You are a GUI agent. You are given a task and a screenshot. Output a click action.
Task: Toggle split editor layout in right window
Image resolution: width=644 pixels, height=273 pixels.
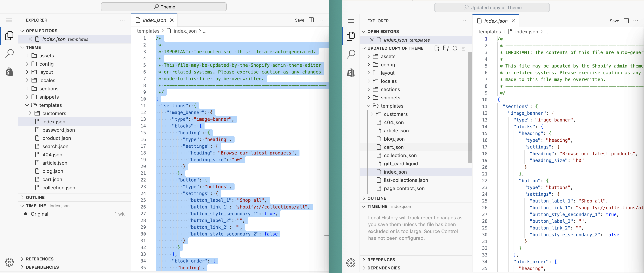626,21
